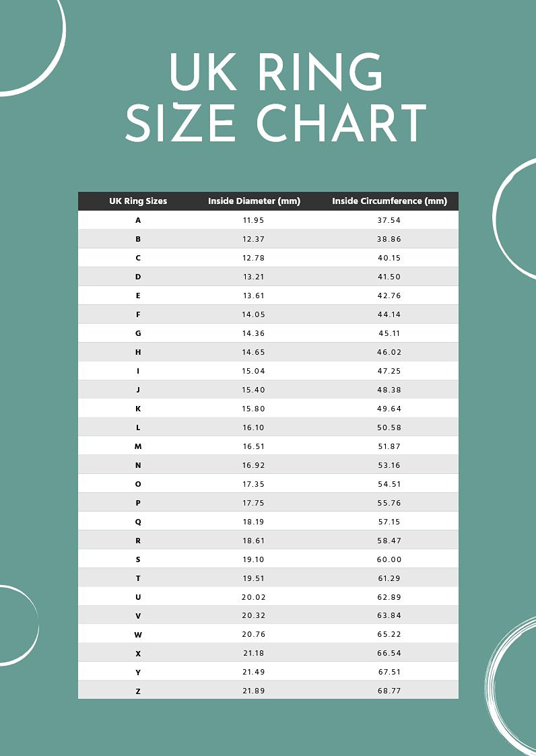Select ring size letter A
This screenshot has width=536, height=756.
click(138, 220)
